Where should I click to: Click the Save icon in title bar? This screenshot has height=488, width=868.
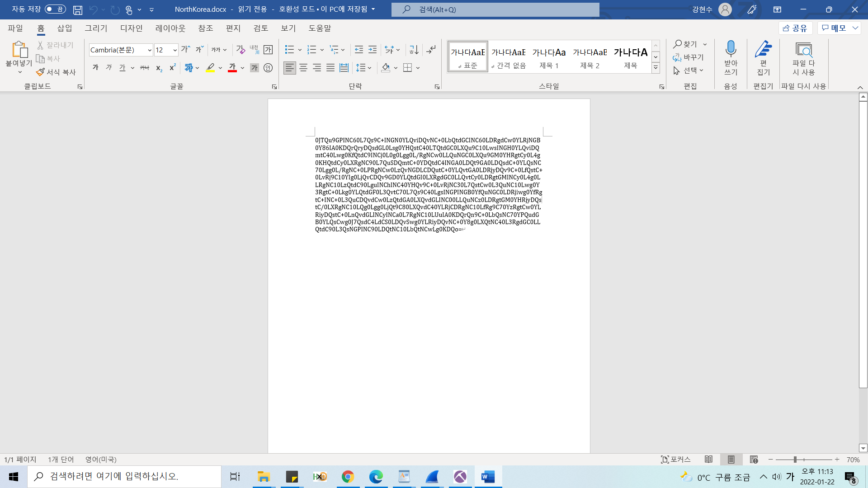(78, 9)
